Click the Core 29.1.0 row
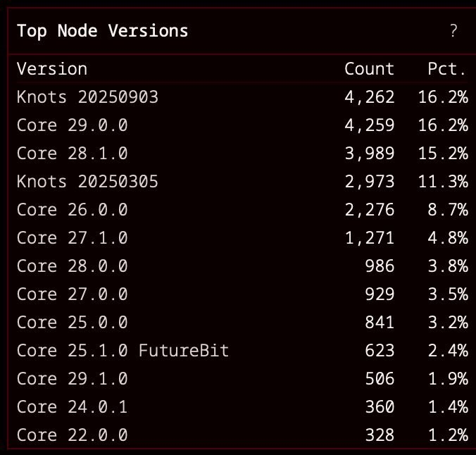This screenshot has width=476, height=455. pos(72,379)
